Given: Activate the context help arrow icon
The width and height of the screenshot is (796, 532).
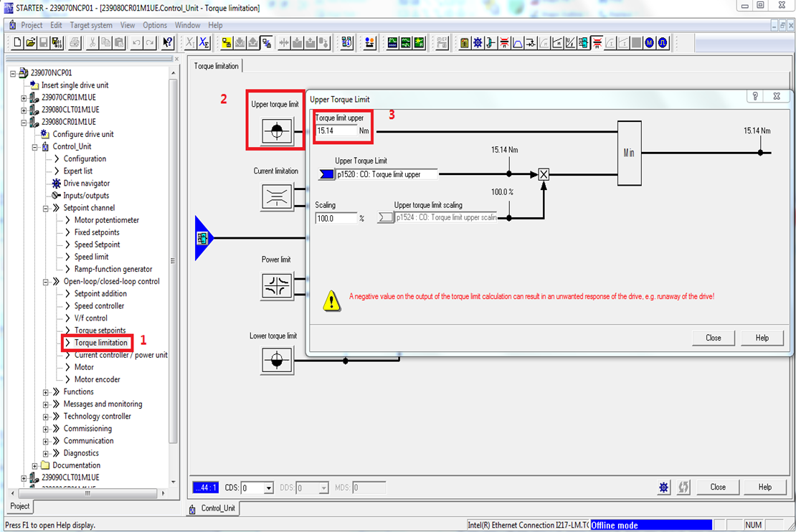Looking at the screenshot, I should coord(167,43).
